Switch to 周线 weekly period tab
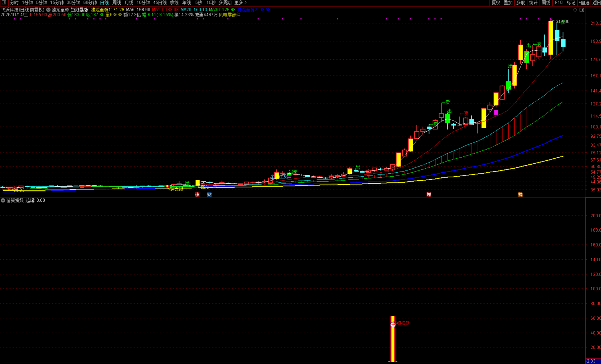 tap(117, 2)
